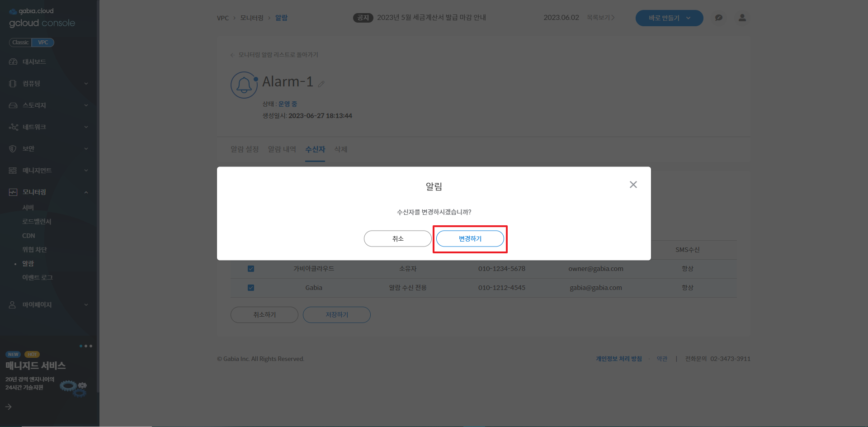Click owner@gabia.com email cell

point(595,269)
